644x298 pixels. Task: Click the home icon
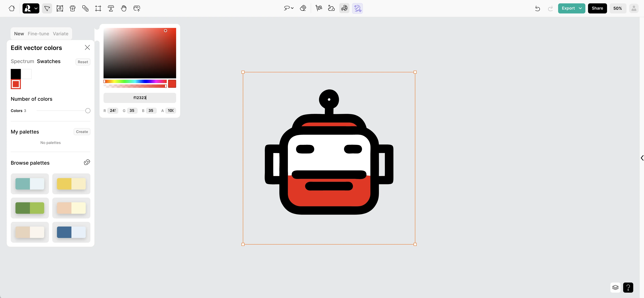pyautogui.click(x=11, y=8)
